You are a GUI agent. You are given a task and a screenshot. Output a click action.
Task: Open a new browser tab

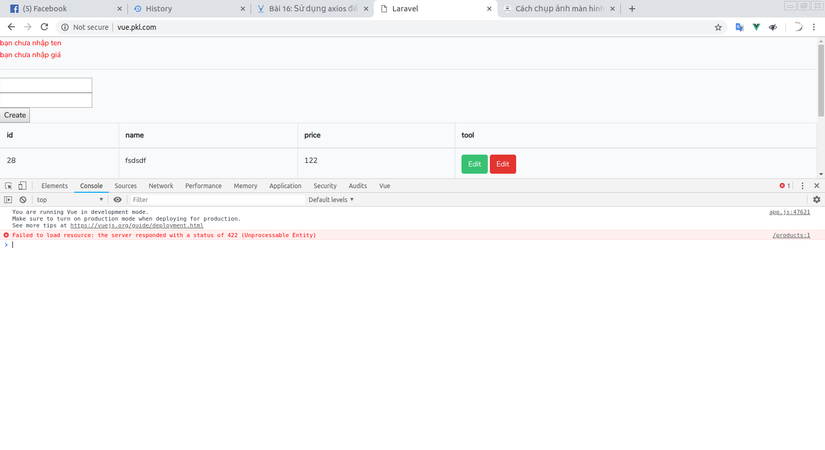(x=632, y=8)
